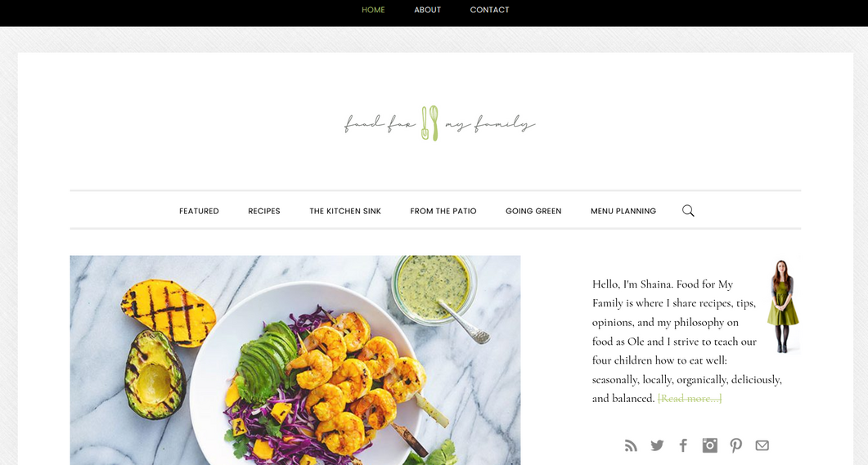Open the Recipes menu
868x465 pixels.
264,211
